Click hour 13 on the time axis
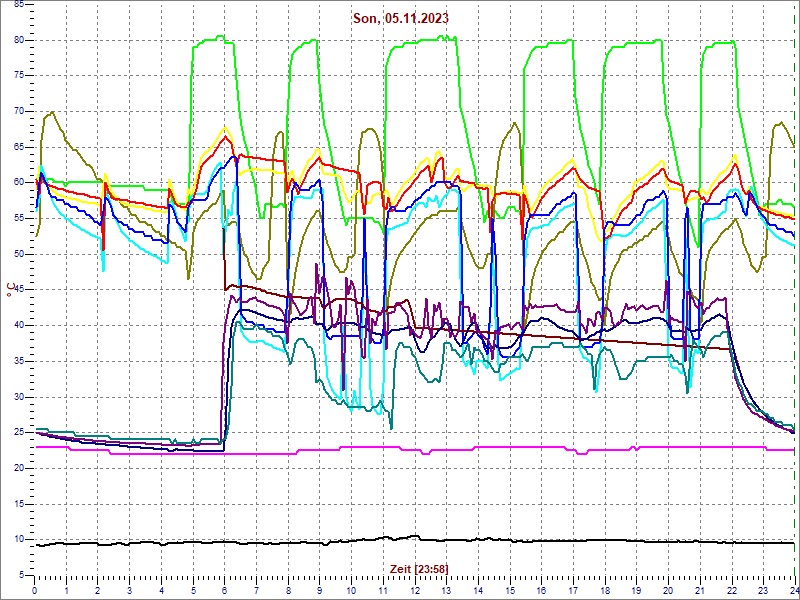This screenshot has width=800, height=600. [x=446, y=591]
